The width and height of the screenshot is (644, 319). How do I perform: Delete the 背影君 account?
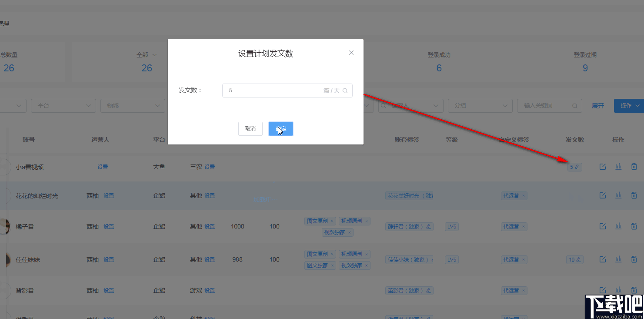[634, 290]
